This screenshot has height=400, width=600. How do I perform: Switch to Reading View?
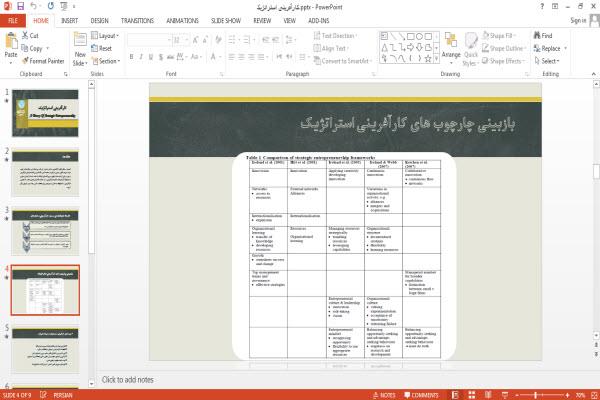click(x=488, y=395)
